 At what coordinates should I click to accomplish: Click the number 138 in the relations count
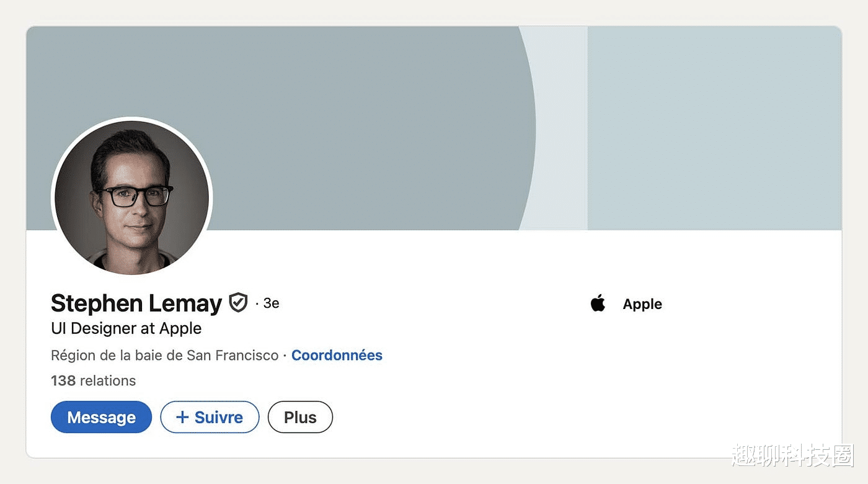click(x=63, y=380)
